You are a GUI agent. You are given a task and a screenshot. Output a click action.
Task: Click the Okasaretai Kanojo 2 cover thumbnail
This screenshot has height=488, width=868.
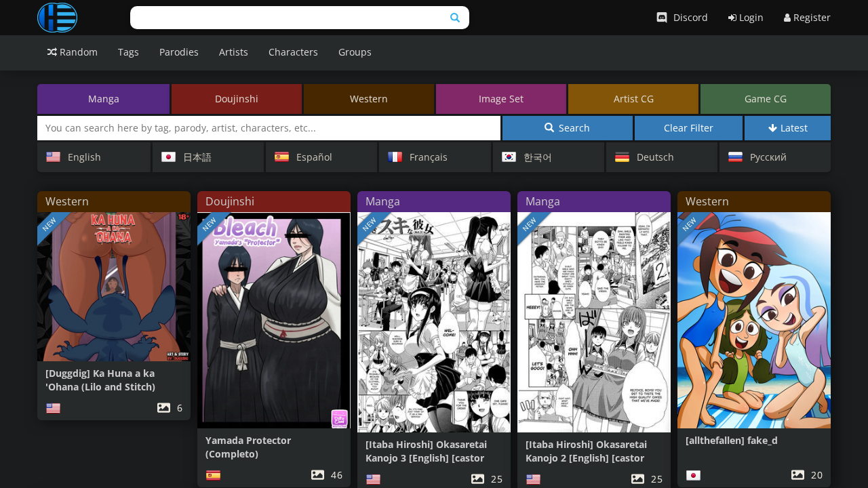[594, 323]
